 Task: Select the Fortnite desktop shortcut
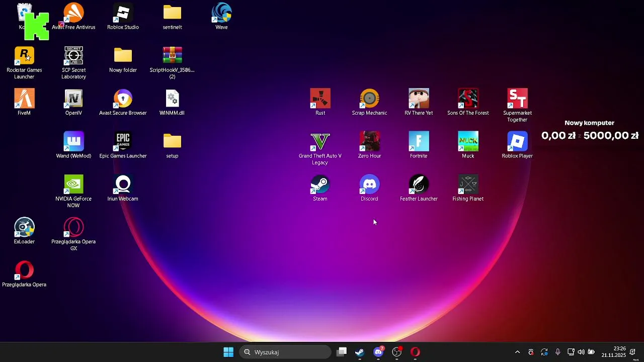419,145
